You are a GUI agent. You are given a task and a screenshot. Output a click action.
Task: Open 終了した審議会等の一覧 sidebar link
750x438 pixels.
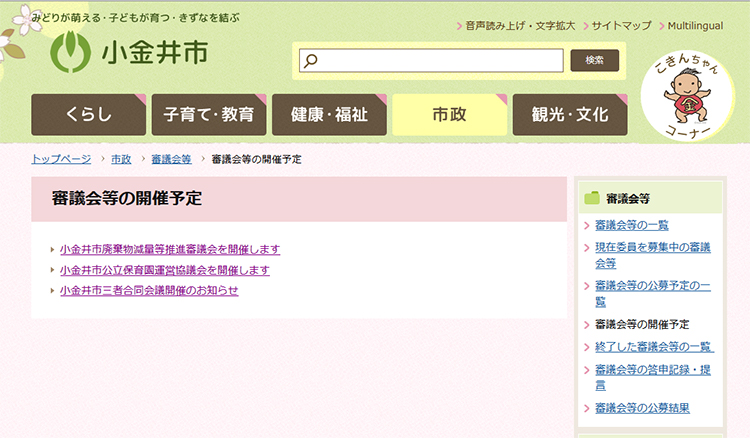654,347
